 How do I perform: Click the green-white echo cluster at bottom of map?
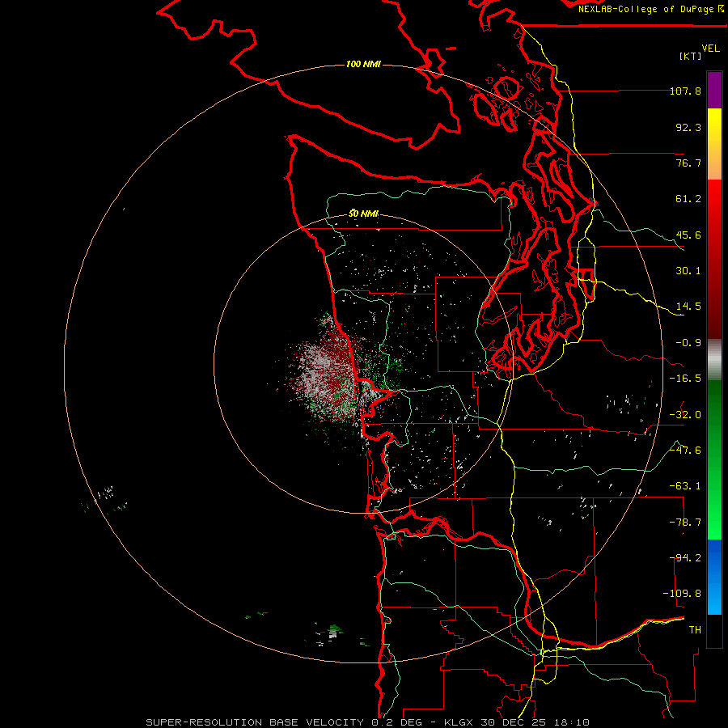(332, 633)
